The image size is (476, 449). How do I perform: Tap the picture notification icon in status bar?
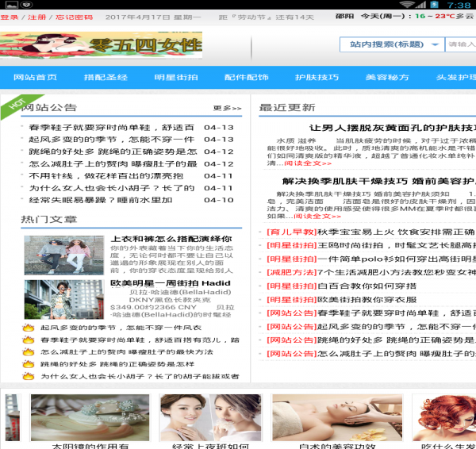pyautogui.click(x=12, y=5)
